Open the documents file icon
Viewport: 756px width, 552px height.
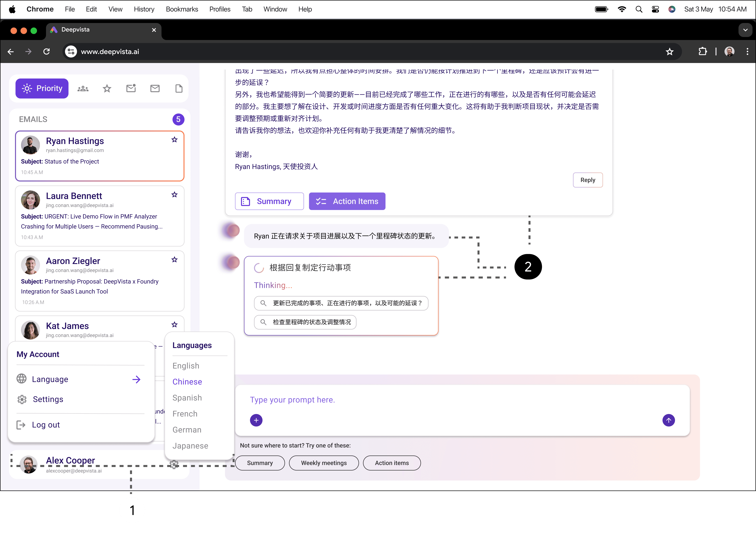pyautogui.click(x=179, y=88)
